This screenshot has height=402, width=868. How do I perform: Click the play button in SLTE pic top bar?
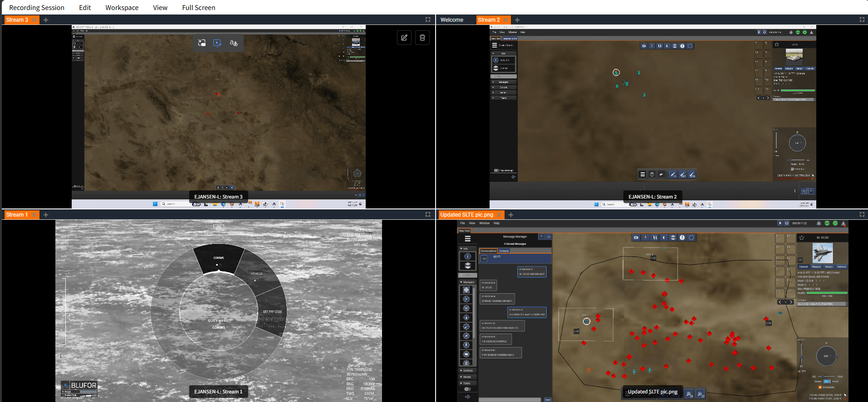[780, 223]
